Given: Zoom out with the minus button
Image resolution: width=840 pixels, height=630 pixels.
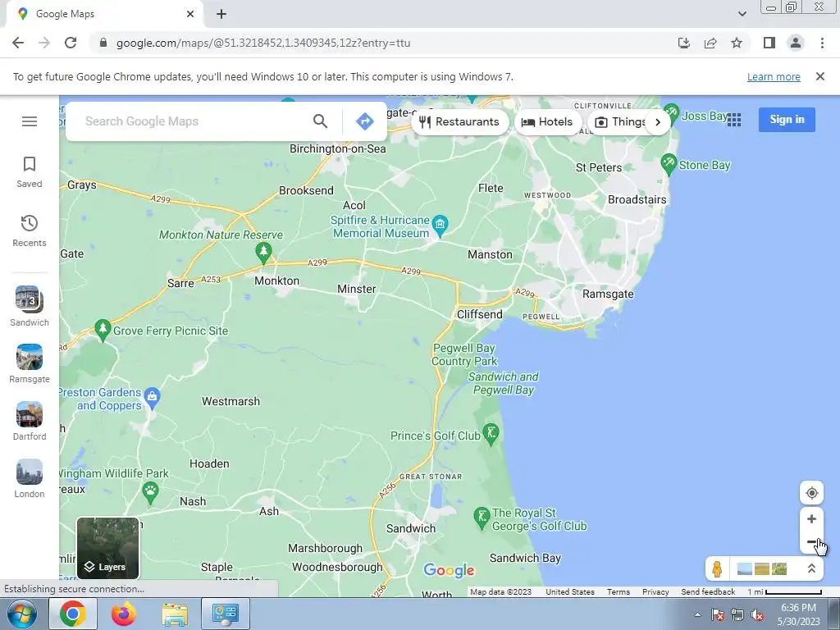Looking at the screenshot, I should [x=811, y=541].
